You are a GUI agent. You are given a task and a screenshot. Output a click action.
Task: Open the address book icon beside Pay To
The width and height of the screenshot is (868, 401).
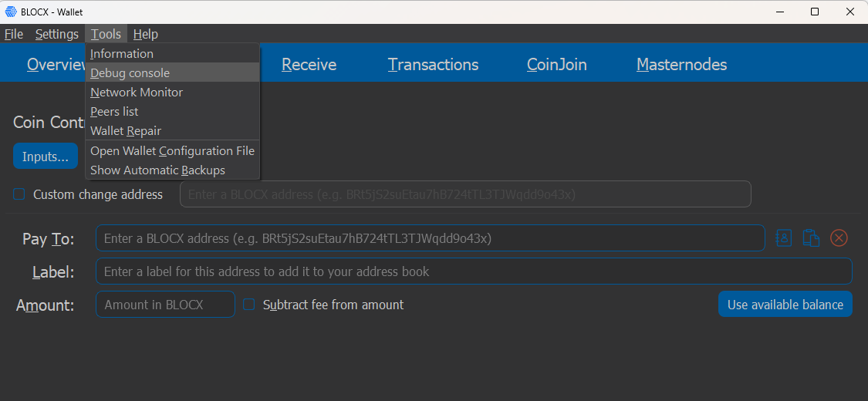(784, 238)
